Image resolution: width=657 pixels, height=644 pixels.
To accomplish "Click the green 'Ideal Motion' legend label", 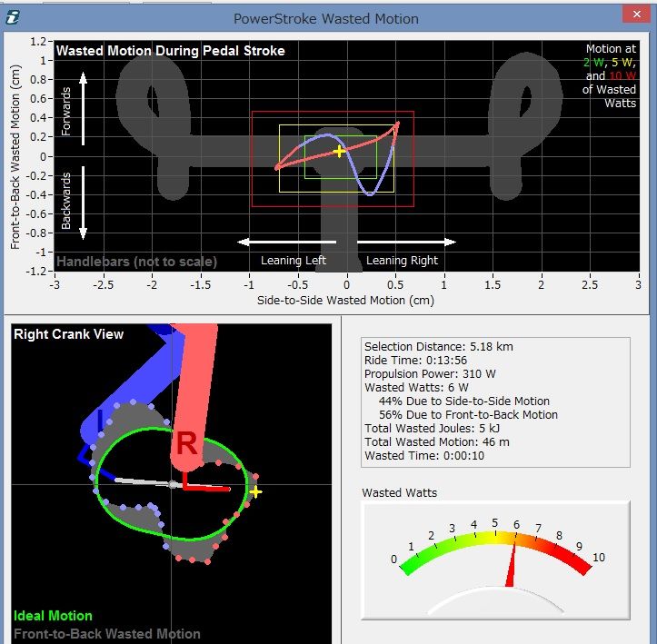I will 53,616.
